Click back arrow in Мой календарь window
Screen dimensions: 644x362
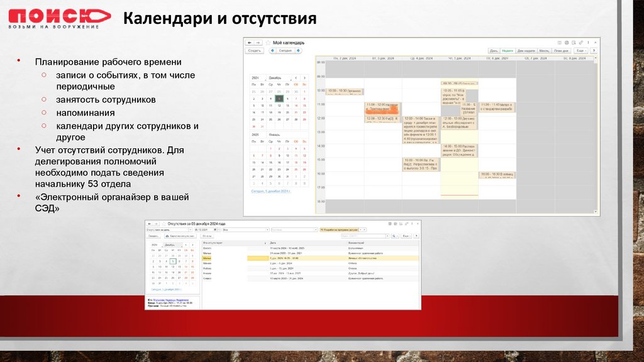click(x=249, y=43)
